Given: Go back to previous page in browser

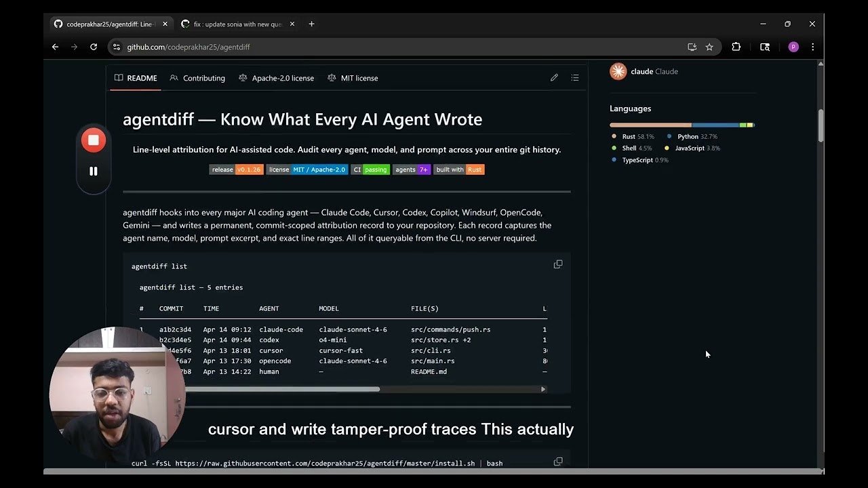Looking at the screenshot, I should coord(56,47).
